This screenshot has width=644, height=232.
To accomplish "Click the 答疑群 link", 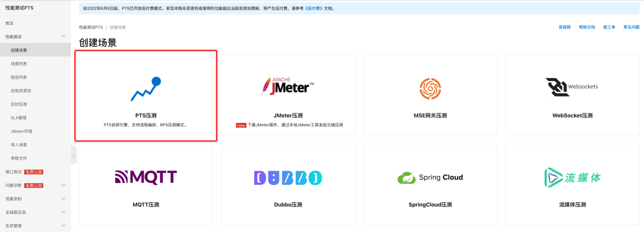I will click(565, 27).
